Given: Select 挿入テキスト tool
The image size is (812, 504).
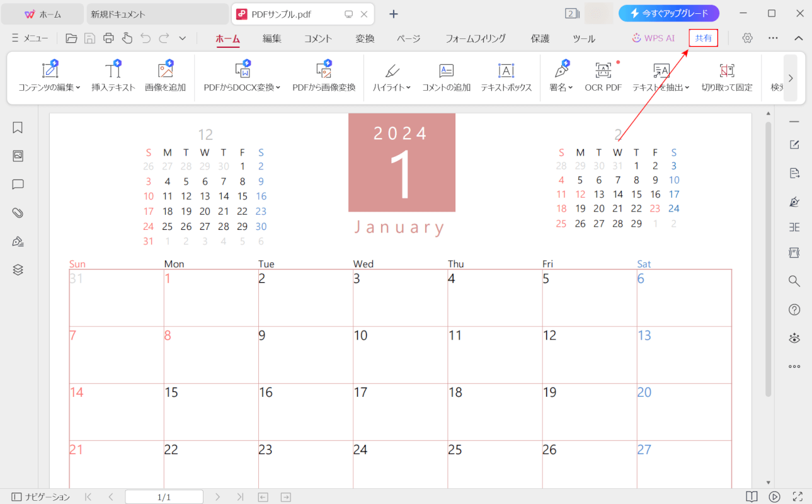Looking at the screenshot, I should (x=113, y=77).
